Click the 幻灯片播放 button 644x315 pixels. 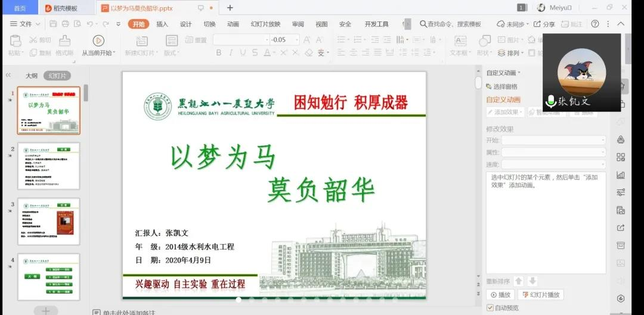540,295
